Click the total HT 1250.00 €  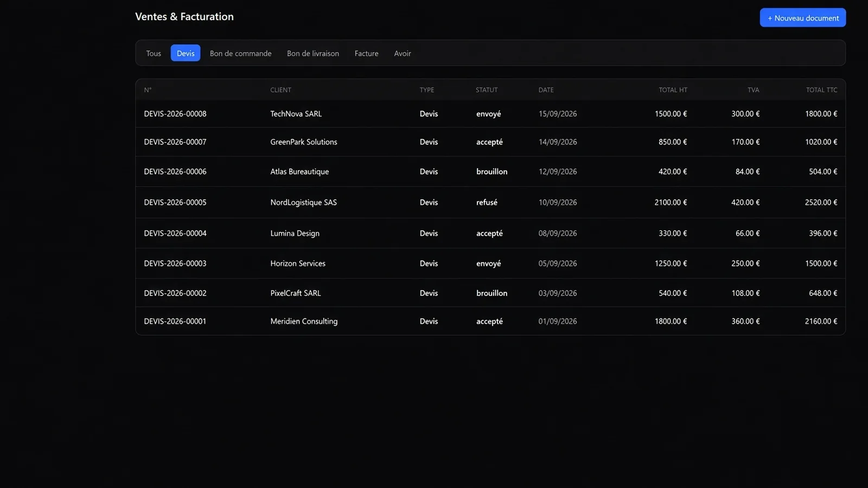pyautogui.click(x=671, y=264)
